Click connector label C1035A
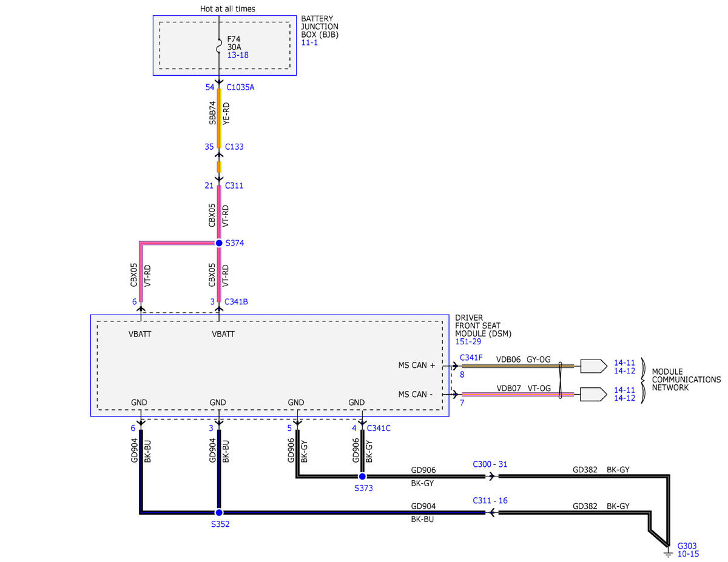Screen dimensions: 728x562 click(x=240, y=87)
